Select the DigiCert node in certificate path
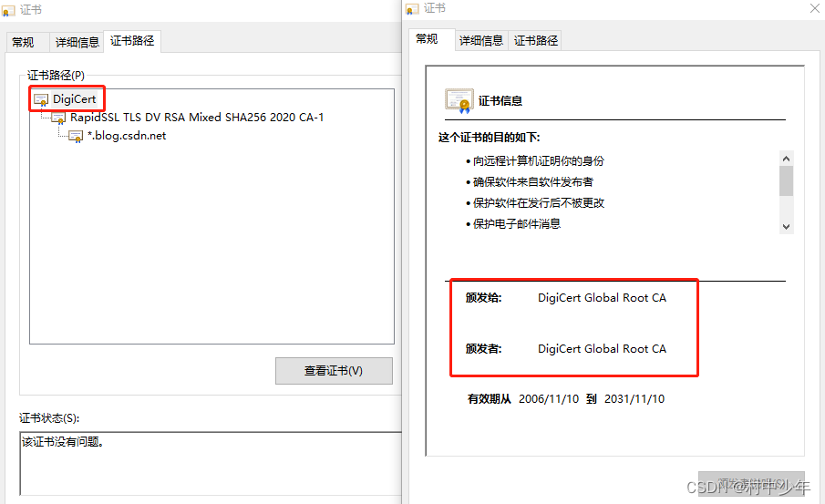Image resolution: width=825 pixels, height=504 pixels. point(74,99)
